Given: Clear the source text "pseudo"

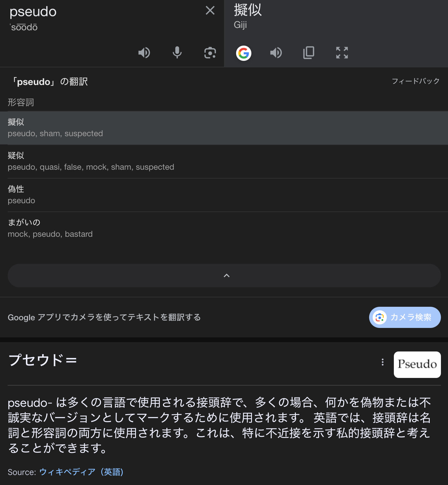Looking at the screenshot, I should (x=210, y=11).
